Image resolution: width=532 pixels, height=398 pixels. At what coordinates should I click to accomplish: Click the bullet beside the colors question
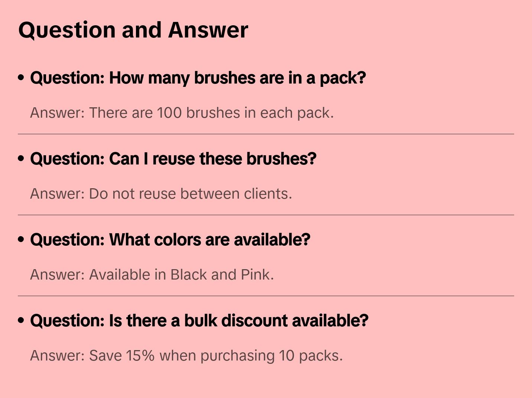click(21, 240)
